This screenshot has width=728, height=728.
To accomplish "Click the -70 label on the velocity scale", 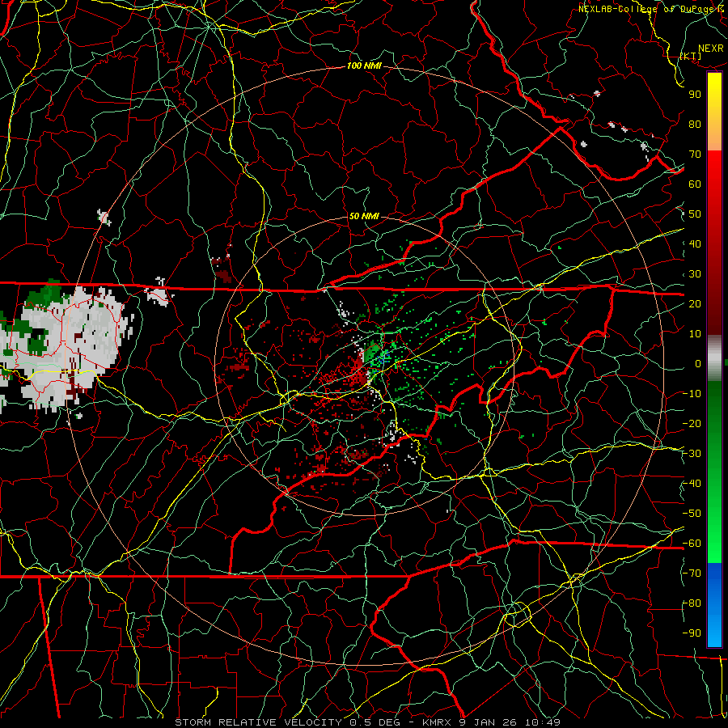I will (x=692, y=574).
